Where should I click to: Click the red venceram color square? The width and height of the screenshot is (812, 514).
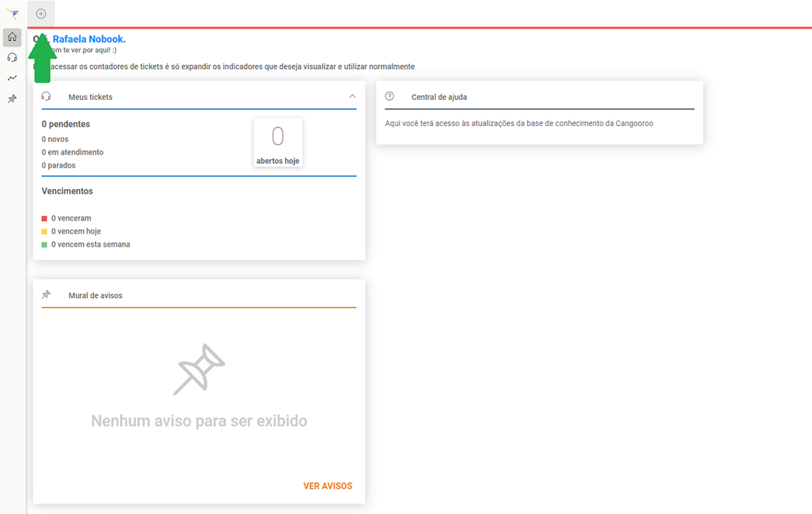click(x=44, y=218)
